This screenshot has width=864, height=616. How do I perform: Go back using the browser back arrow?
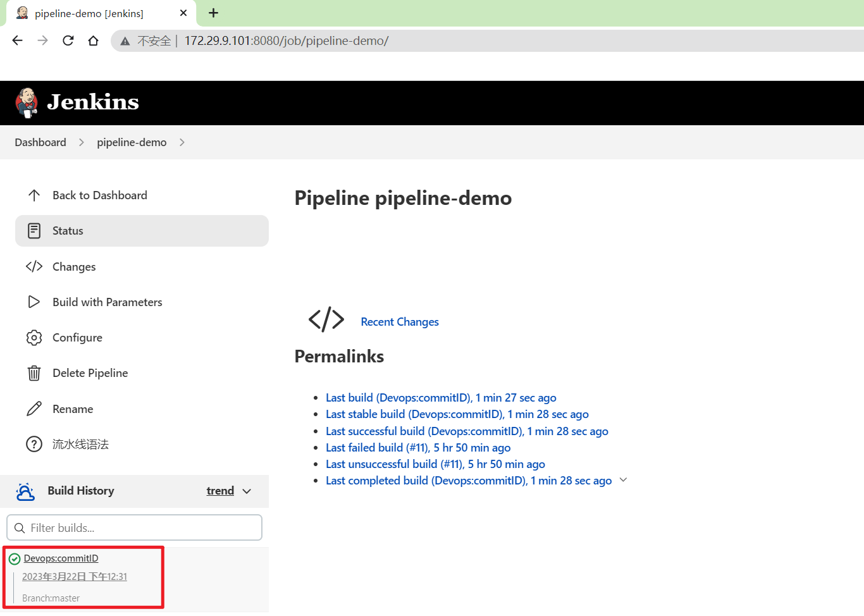[x=17, y=40]
